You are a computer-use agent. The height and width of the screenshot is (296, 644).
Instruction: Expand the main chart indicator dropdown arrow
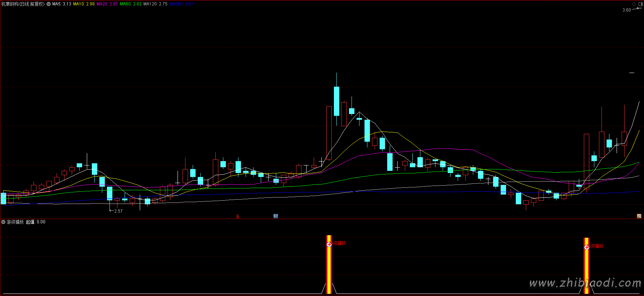(49, 4)
